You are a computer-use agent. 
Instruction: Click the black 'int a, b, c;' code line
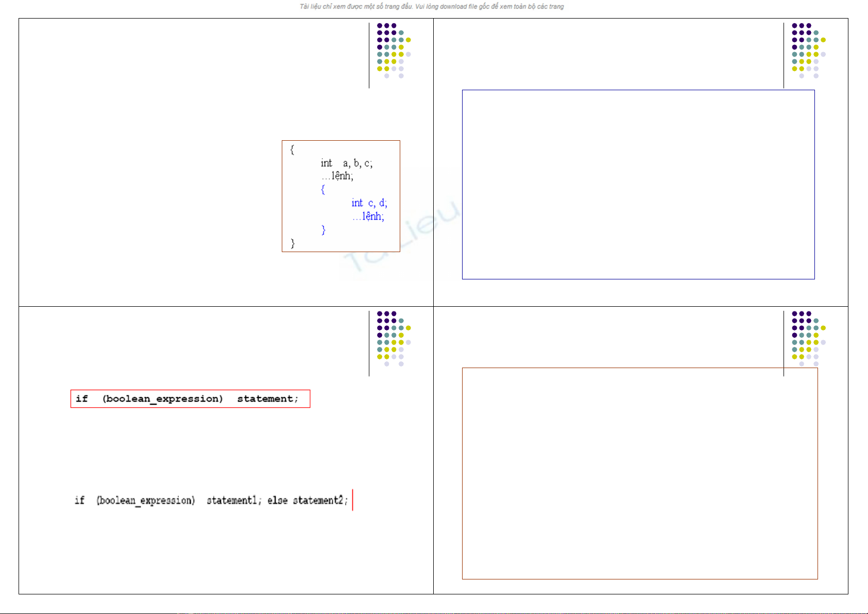point(346,163)
